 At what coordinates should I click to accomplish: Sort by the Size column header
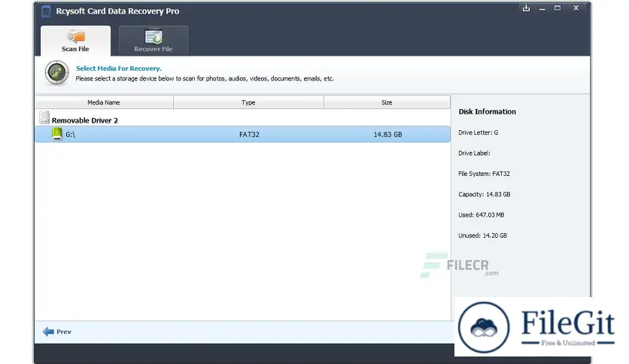pos(387,102)
